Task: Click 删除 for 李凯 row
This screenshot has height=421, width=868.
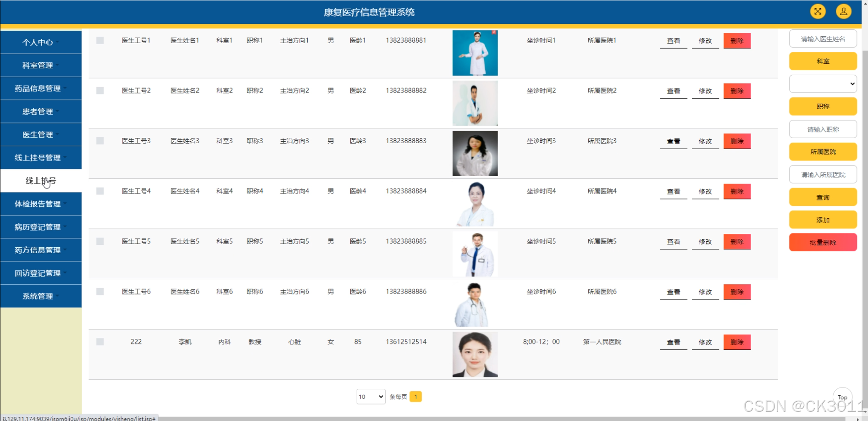Action: pos(737,342)
